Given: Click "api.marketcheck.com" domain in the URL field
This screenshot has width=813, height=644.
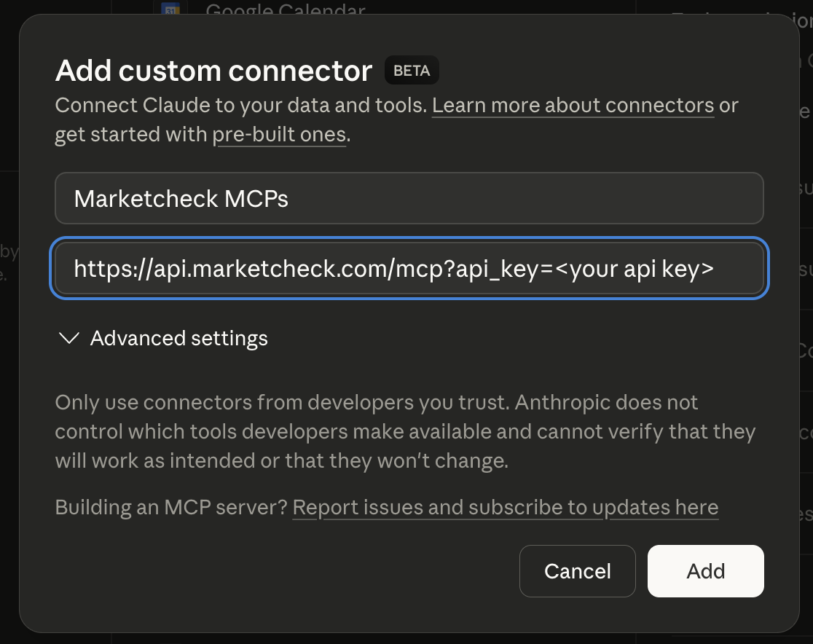Looking at the screenshot, I should (x=270, y=270).
